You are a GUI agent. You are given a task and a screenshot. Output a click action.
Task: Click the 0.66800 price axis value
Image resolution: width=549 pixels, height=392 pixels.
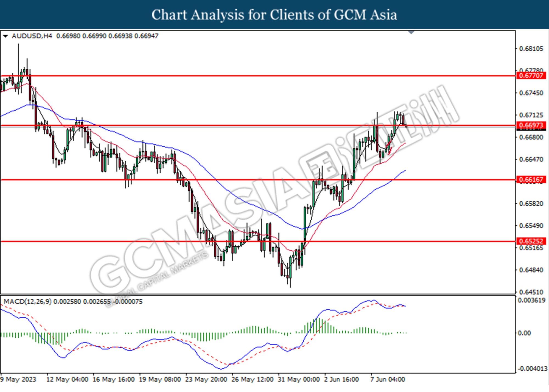point(531,137)
